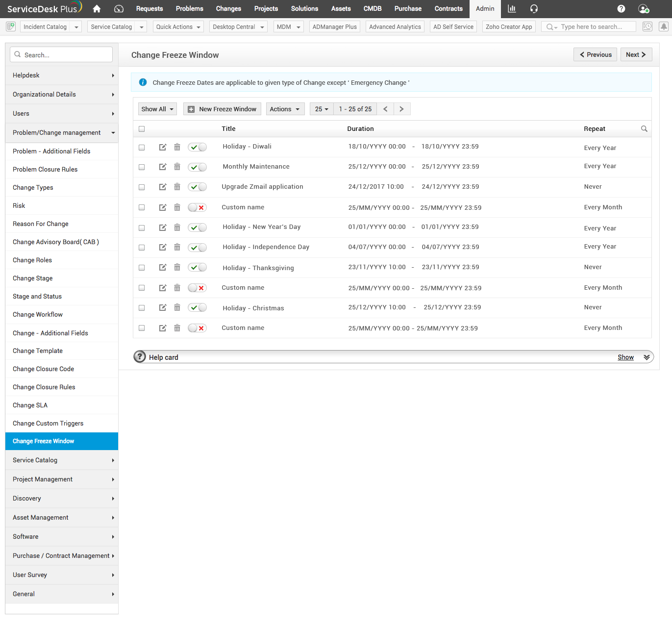Switch to the Changes tab
The image size is (672, 629).
point(228,8)
